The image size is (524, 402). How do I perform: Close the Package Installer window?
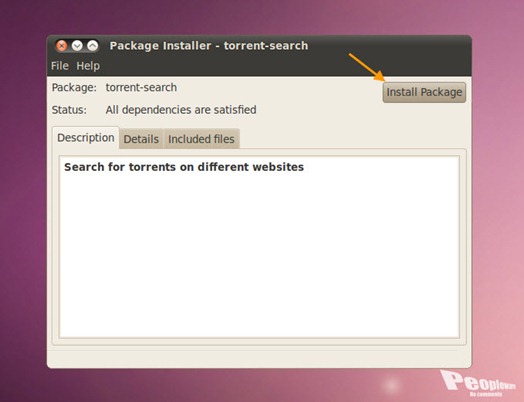pyautogui.click(x=61, y=45)
